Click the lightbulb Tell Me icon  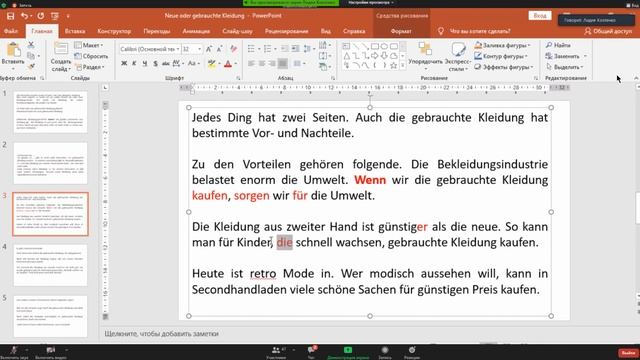[440, 31]
